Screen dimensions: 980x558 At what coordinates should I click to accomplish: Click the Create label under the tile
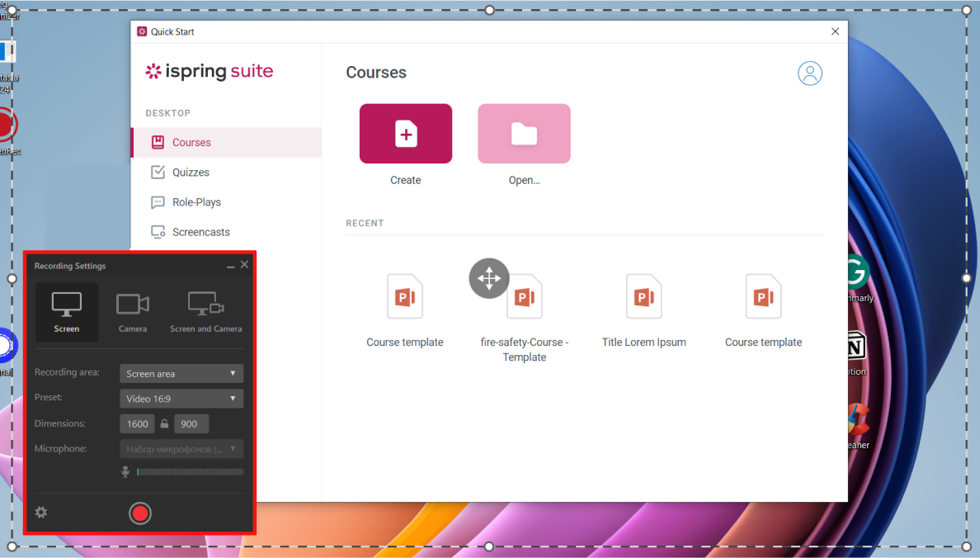coord(406,180)
